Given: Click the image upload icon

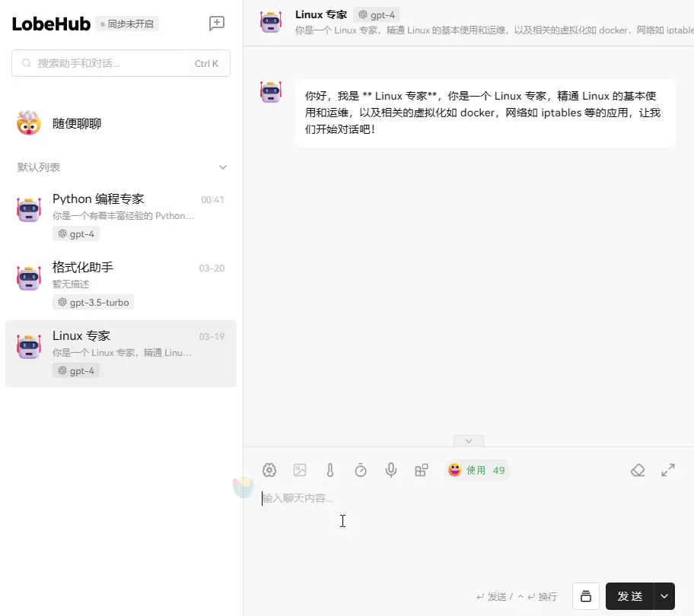Looking at the screenshot, I should (300, 470).
